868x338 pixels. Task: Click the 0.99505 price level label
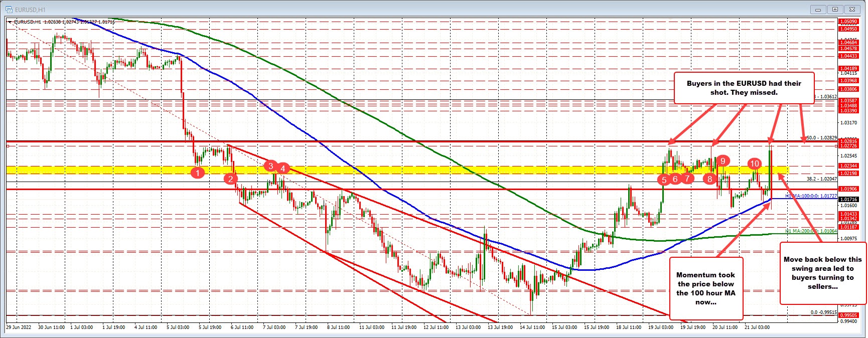coord(848,315)
